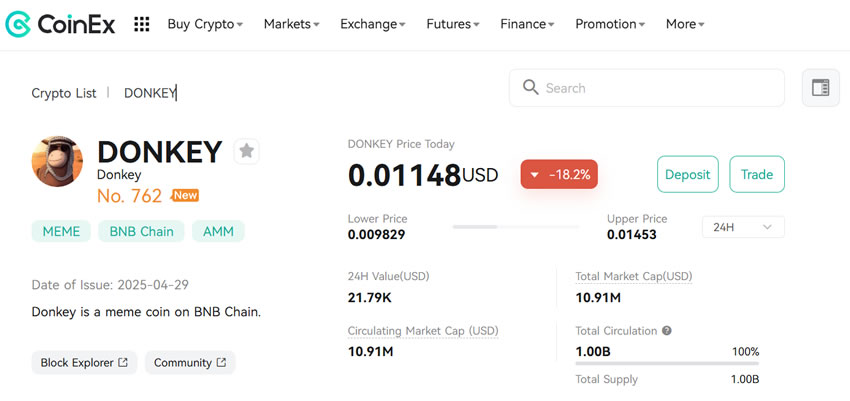Select the AMM tag
The height and width of the screenshot is (401, 850).
pos(218,231)
